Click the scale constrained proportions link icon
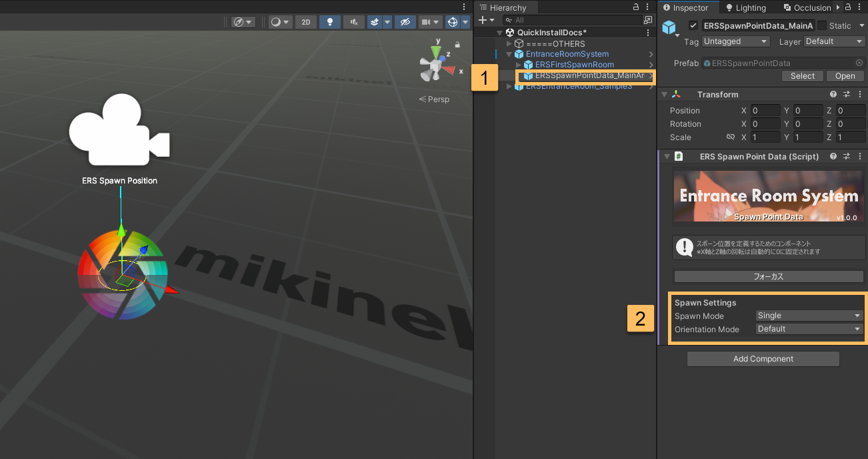The image size is (868, 459). pos(730,137)
